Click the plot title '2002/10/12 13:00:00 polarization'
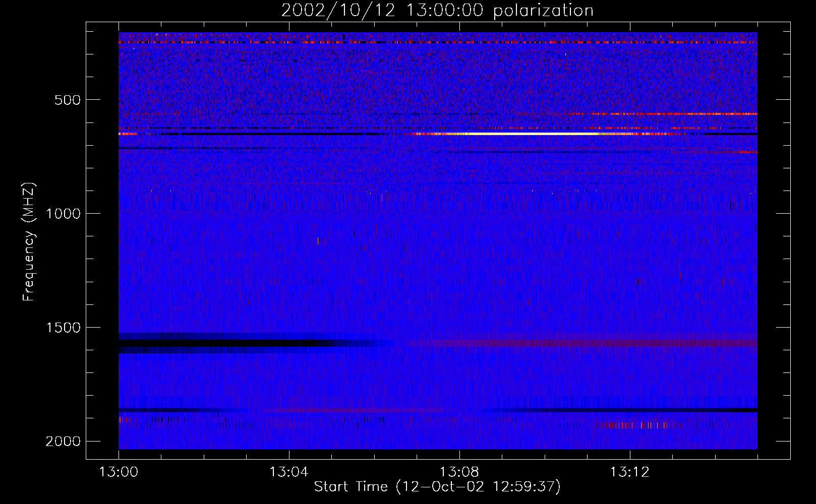816x504 pixels. click(437, 11)
